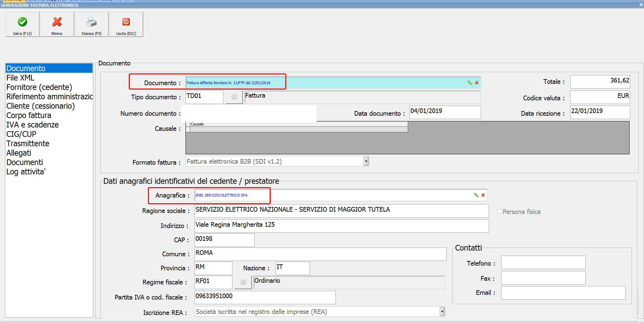This screenshot has width=644, height=323.
Task: Click the red clear X in Anagrafica field
Action: [x=483, y=195]
